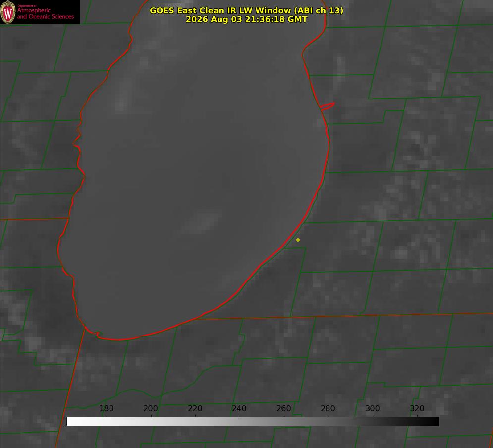
Task: Click the 180 label on the colorbar
Action: click(x=106, y=408)
